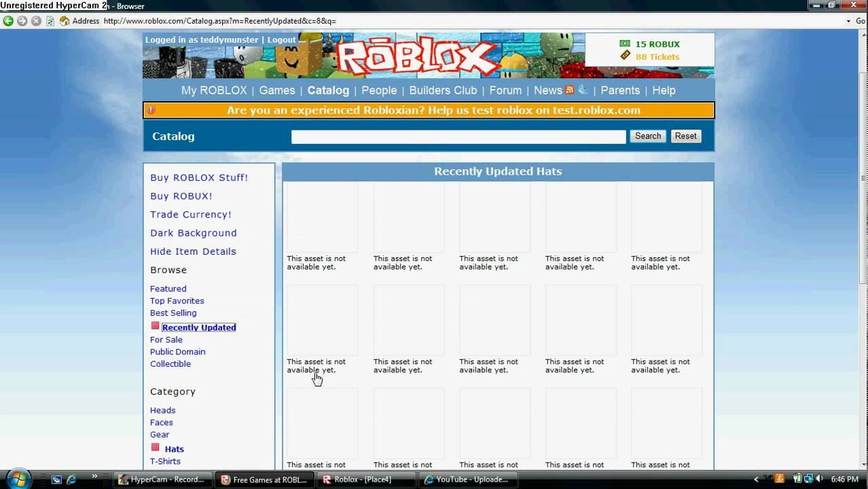
Task: Open Trade Currency! link
Action: tap(191, 215)
